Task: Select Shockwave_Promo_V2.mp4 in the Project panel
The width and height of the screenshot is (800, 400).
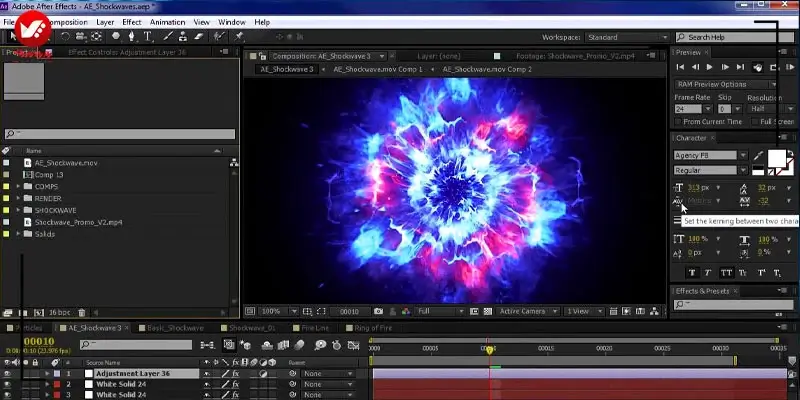Action: (78, 222)
